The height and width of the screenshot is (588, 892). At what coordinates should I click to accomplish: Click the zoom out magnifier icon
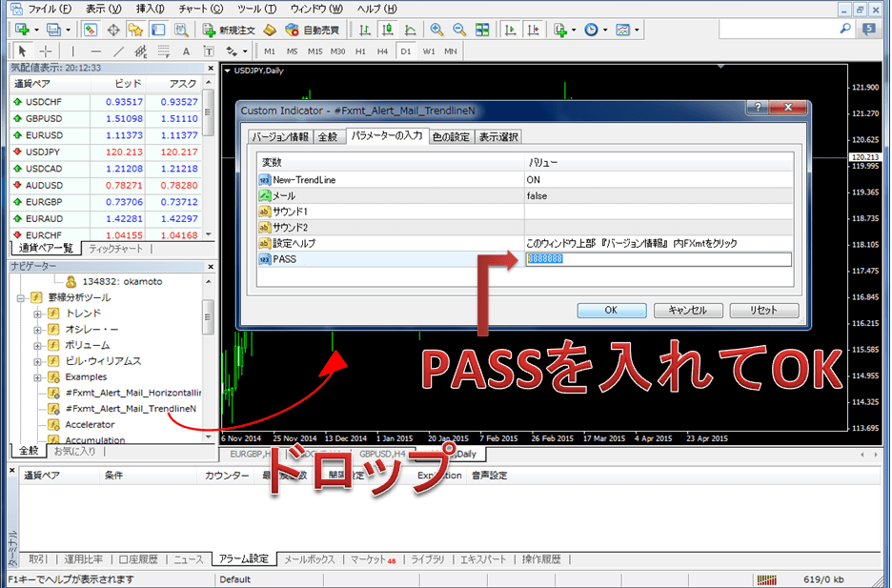[x=459, y=30]
